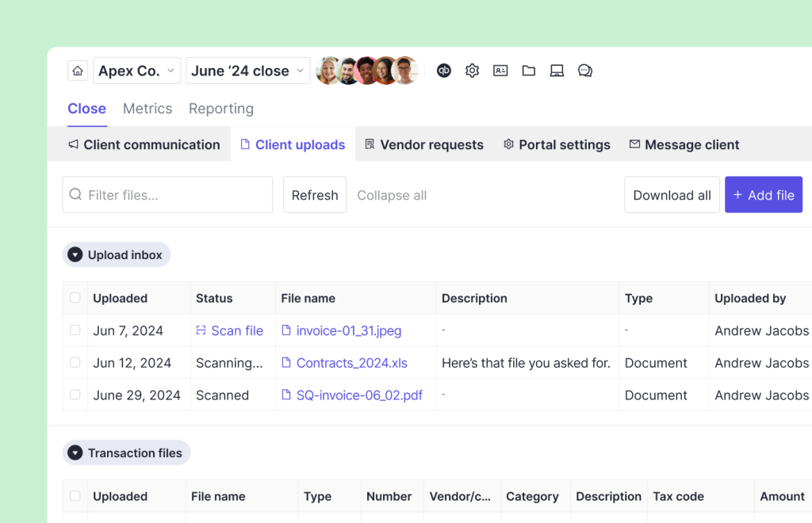812x523 pixels.
Task: Click the laptop icon in the header
Action: pyautogui.click(x=557, y=71)
